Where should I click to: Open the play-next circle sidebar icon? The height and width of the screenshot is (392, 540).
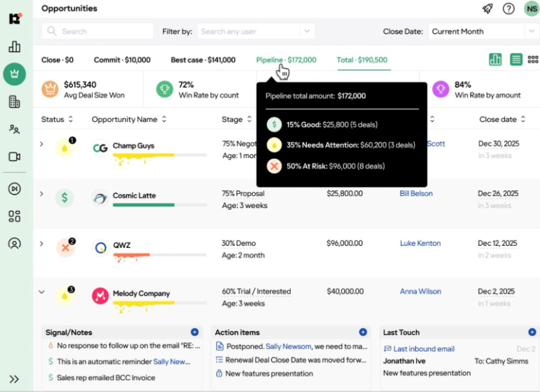click(15, 189)
